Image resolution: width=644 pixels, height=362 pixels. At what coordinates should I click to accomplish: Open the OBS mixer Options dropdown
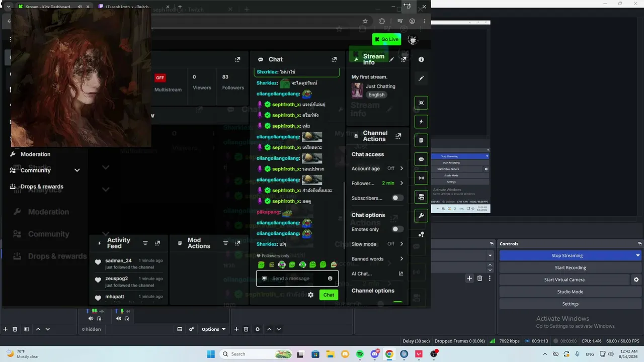pyautogui.click(x=214, y=329)
